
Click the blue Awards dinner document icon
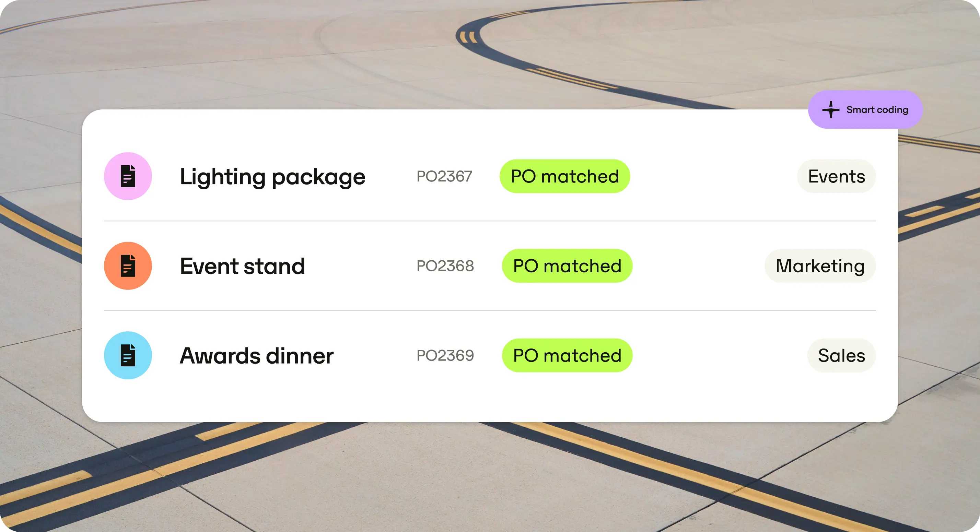128,355
